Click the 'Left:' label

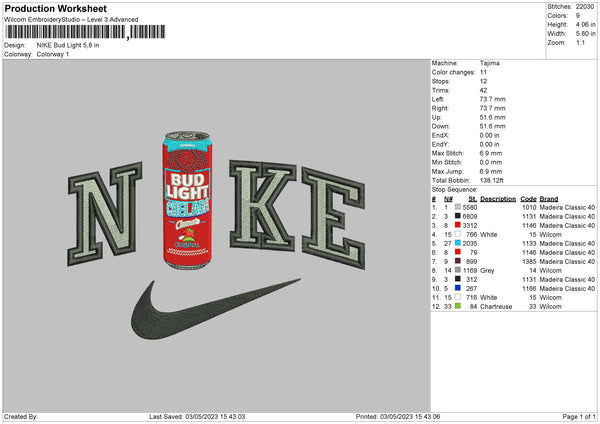[438, 99]
